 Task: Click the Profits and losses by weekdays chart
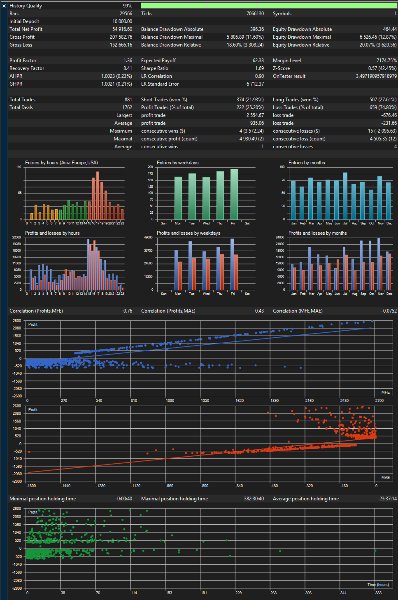(206, 264)
